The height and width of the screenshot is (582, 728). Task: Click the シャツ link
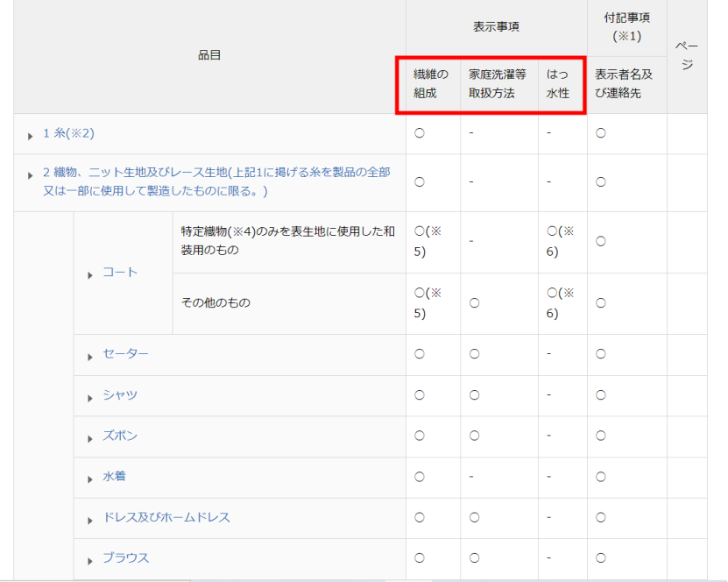120,395
